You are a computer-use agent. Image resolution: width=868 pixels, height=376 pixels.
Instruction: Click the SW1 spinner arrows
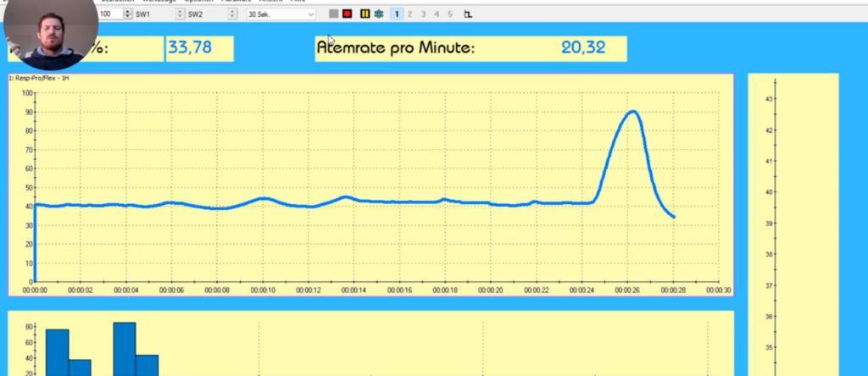coord(179,14)
